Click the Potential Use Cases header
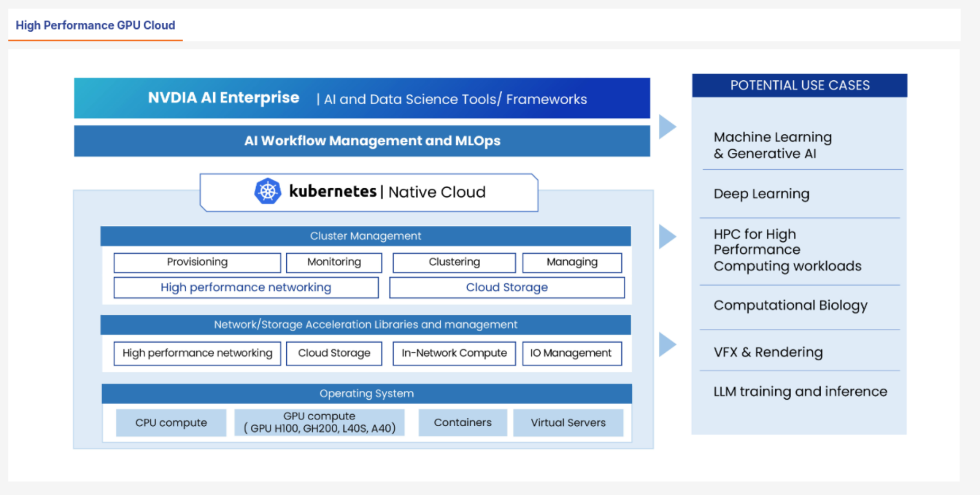980x495 pixels. [x=799, y=86]
